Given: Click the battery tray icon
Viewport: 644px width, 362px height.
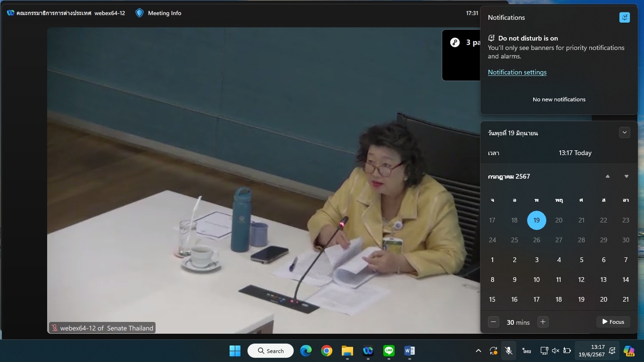Looking at the screenshot, I should 567,351.
